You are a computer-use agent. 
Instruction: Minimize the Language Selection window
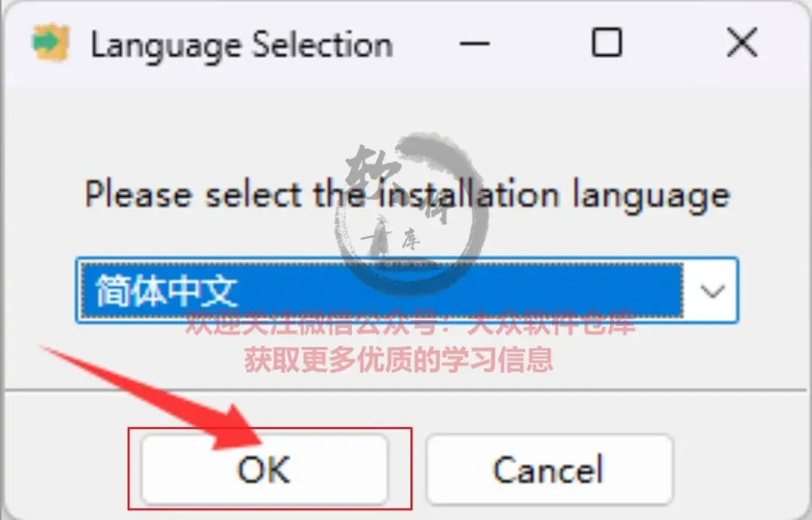coord(474,43)
